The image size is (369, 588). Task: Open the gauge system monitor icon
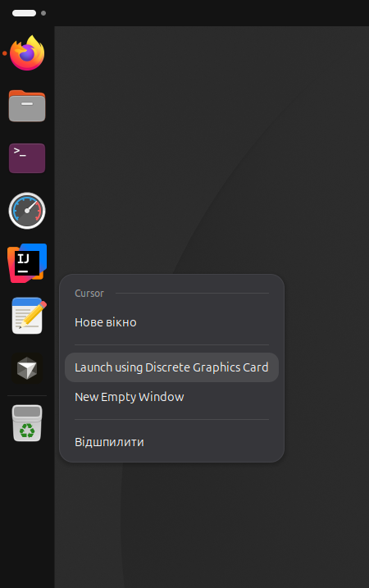click(27, 211)
